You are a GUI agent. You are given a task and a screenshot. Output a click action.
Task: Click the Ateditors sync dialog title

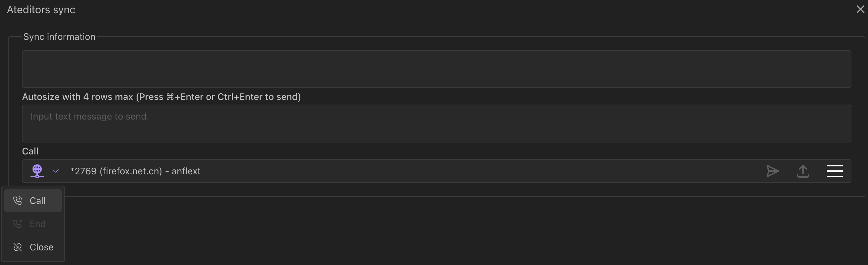pos(41,10)
